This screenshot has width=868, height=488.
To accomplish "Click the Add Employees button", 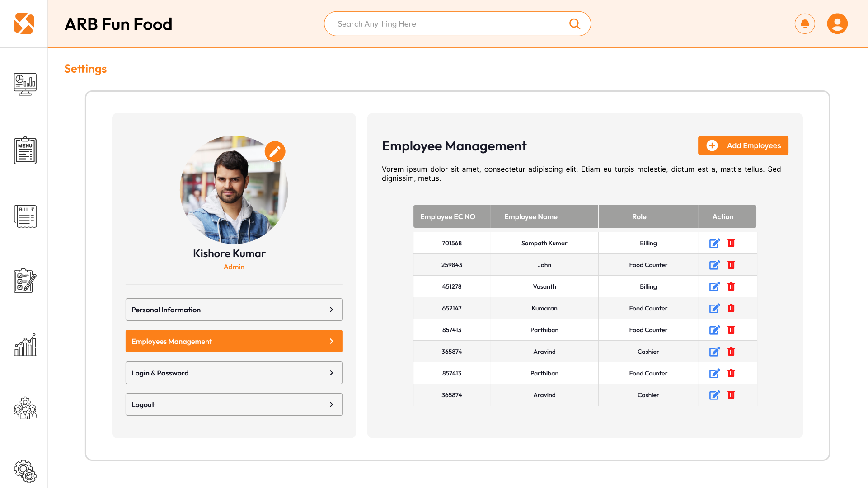I will tap(743, 145).
